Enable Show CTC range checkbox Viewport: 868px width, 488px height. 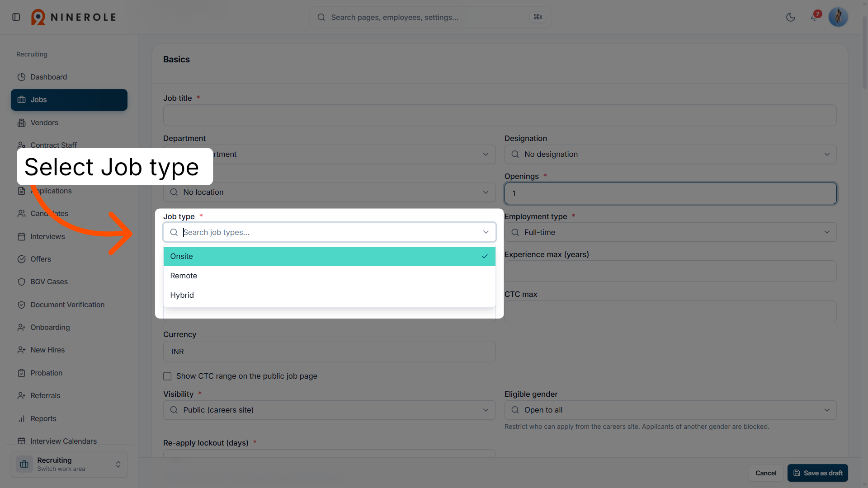point(167,376)
